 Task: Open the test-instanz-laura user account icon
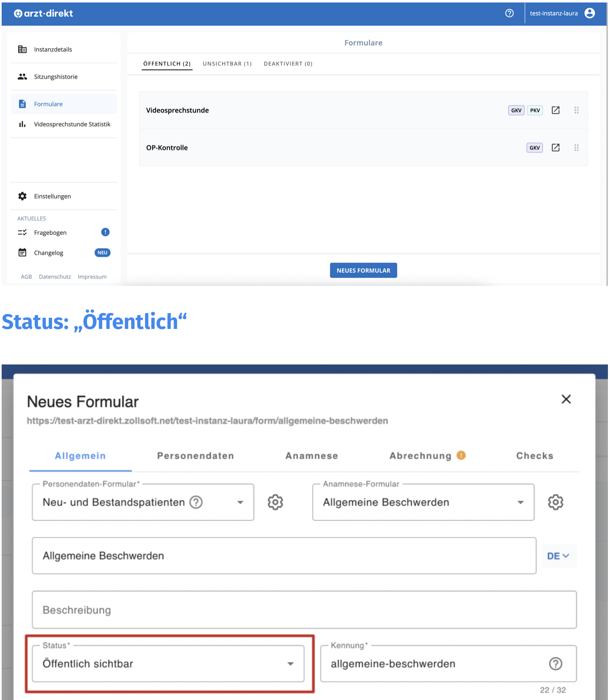tap(590, 13)
